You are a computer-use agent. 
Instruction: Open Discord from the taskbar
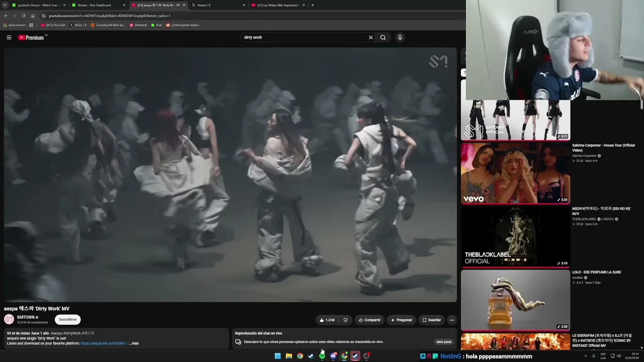click(333, 356)
